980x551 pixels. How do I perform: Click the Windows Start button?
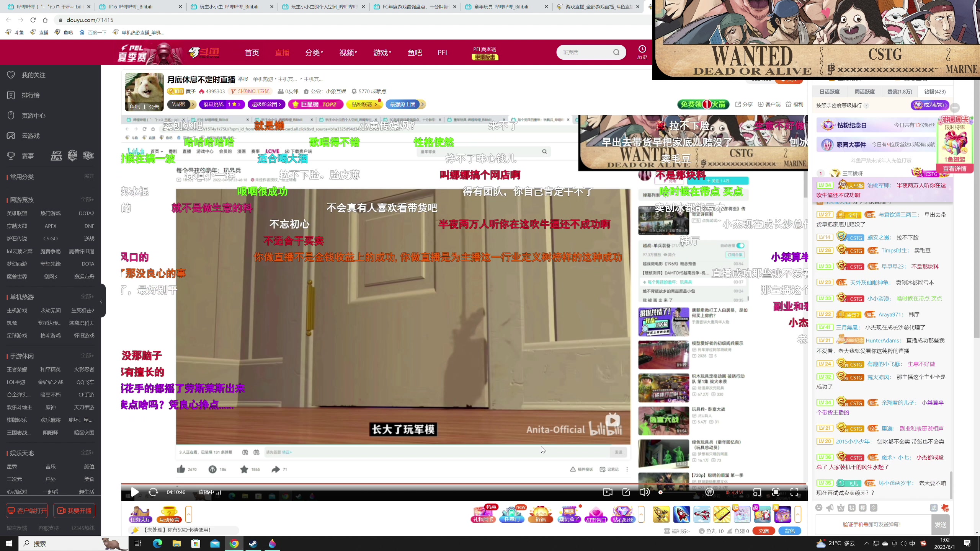point(9,543)
